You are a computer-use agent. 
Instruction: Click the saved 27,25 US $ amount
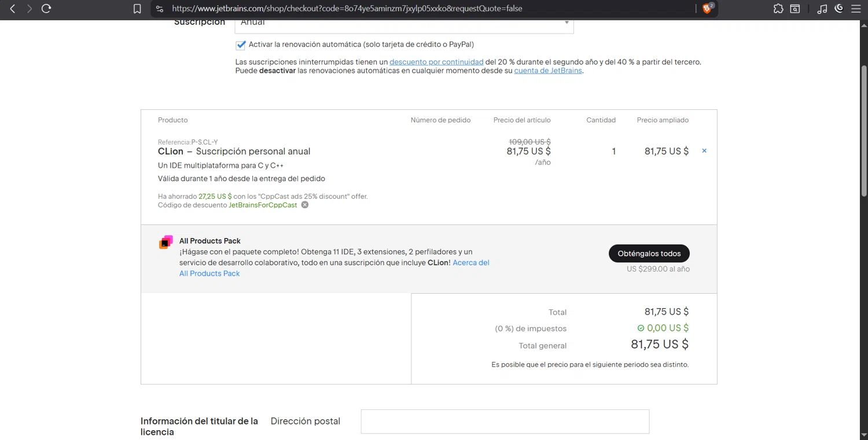pyautogui.click(x=215, y=197)
